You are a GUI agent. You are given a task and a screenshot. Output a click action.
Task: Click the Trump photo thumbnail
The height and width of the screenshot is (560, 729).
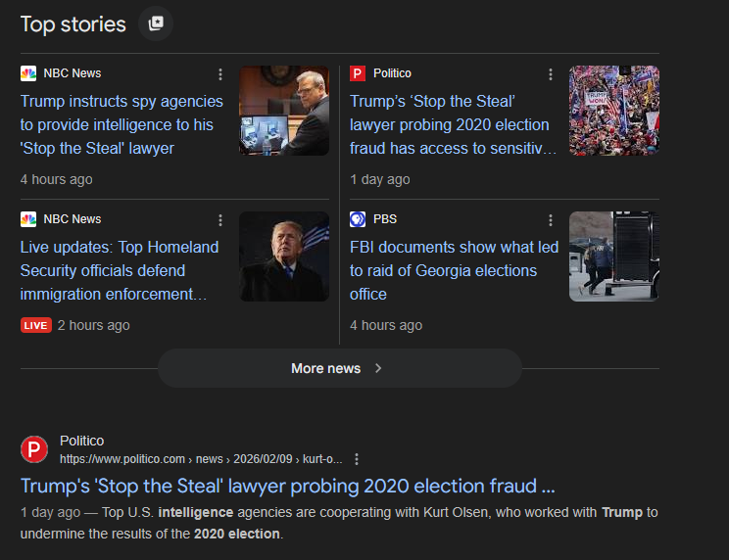pyautogui.click(x=284, y=257)
